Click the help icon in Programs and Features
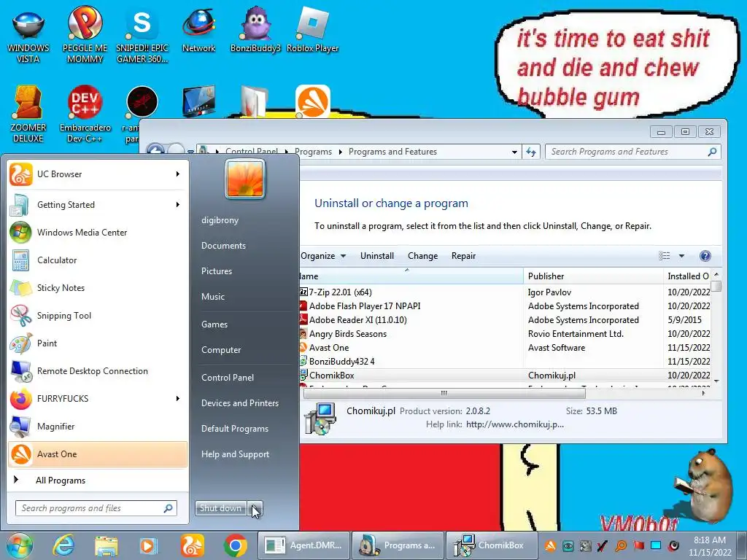The width and height of the screenshot is (747, 560). (705, 256)
